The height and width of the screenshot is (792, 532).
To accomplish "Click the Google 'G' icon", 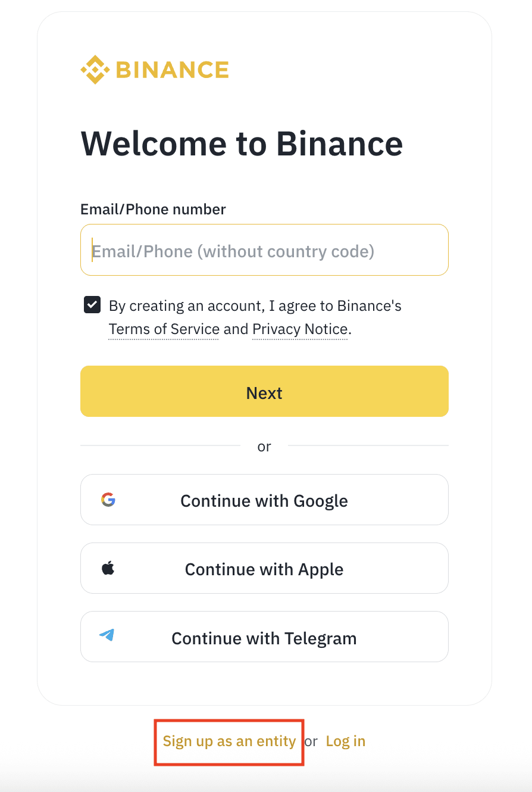I will pyautogui.click(x=108, y=500).
